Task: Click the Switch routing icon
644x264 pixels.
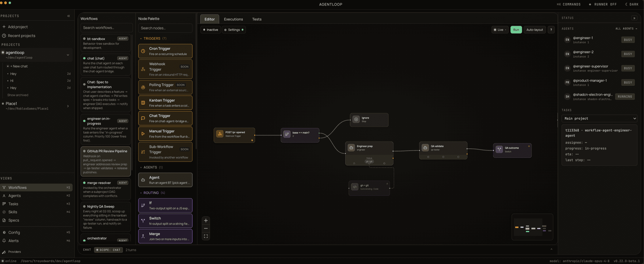Action: click(143, 221)
